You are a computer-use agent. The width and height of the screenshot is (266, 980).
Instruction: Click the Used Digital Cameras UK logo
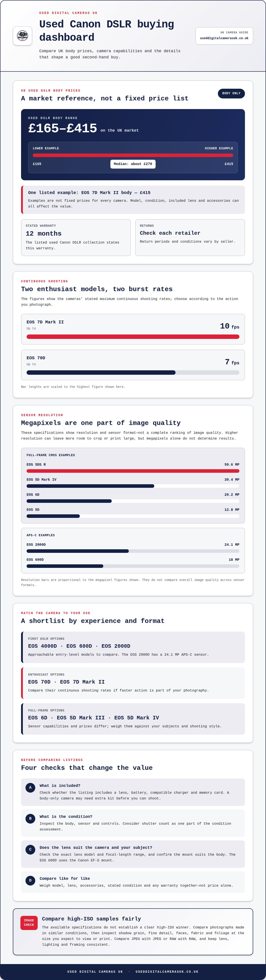(22, 36)
